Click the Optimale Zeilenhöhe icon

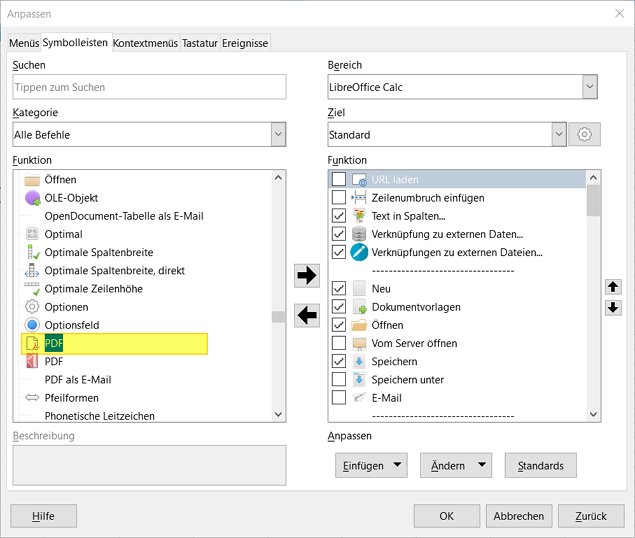(32, 289)
